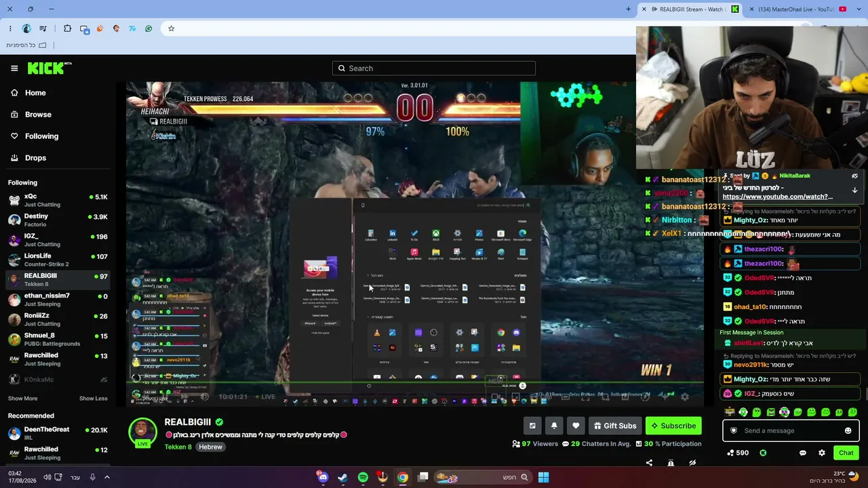868x488 pixels.
Task: Open the emoji picker in chat input
Action: click(848, 430)
